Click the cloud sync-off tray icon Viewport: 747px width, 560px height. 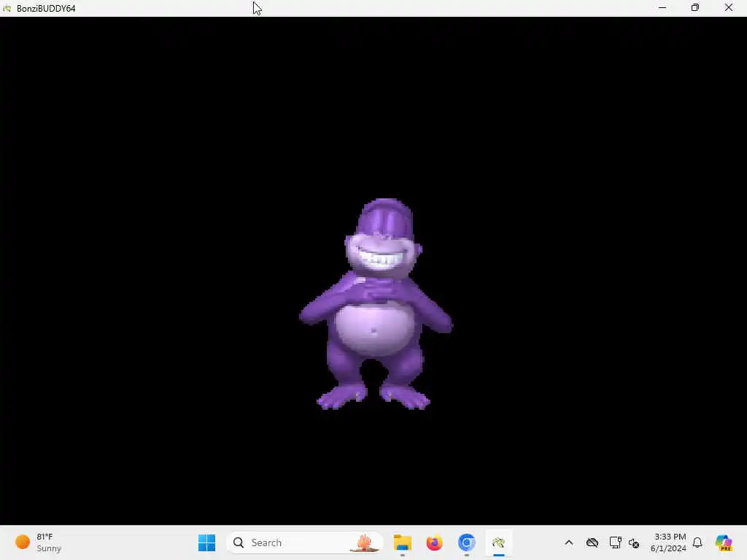pos(592,542)
